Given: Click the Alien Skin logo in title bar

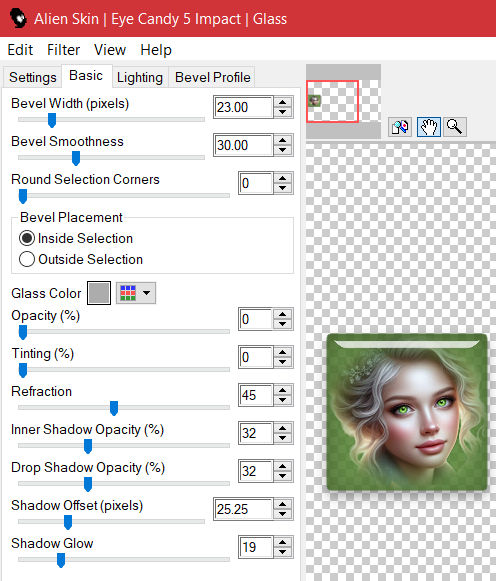Looking at the screenshot, I should [17, 18].
